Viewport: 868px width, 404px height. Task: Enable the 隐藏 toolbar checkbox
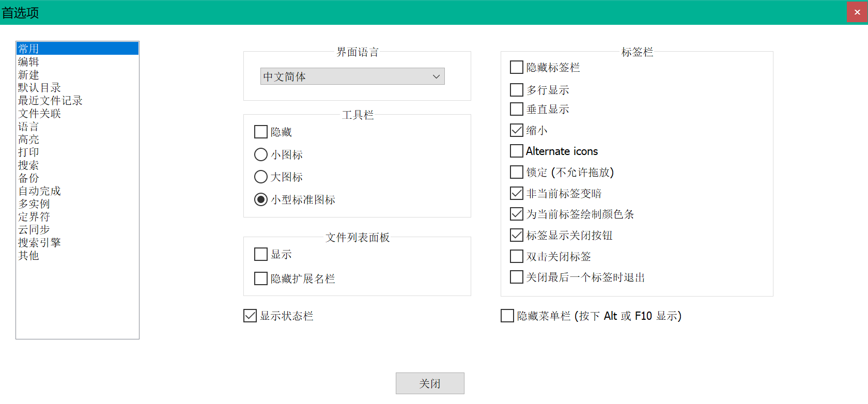point(261,132)
